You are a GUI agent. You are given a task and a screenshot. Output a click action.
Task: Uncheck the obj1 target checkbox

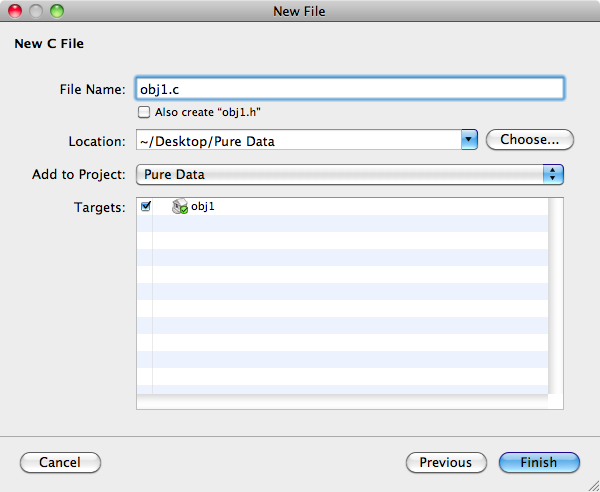(x=146, y=206)
